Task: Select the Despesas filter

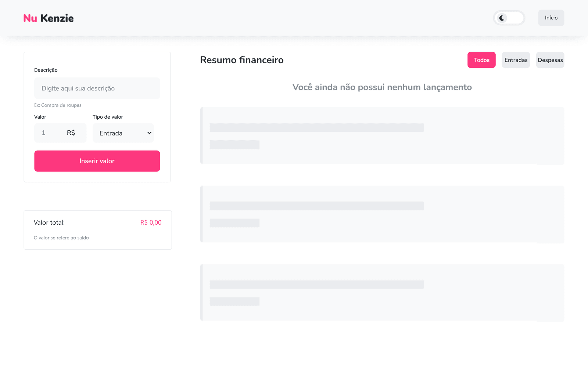Action: 550,60
